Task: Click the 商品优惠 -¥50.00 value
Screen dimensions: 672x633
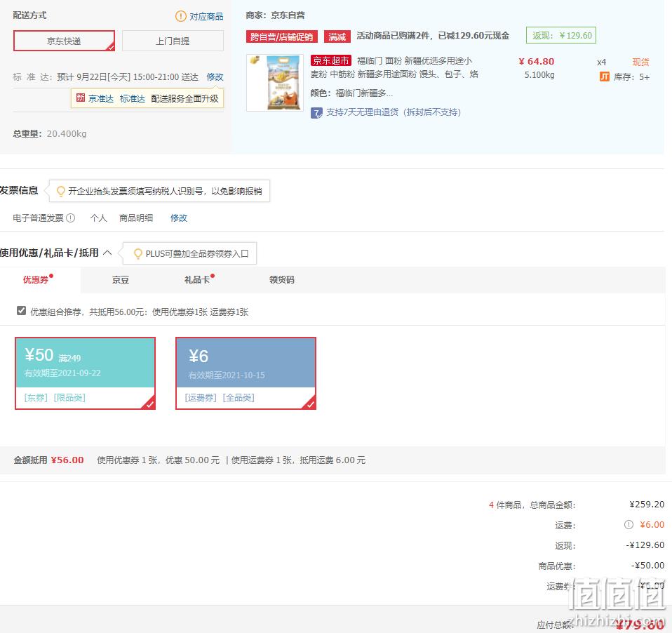Action: click(647, 565)
